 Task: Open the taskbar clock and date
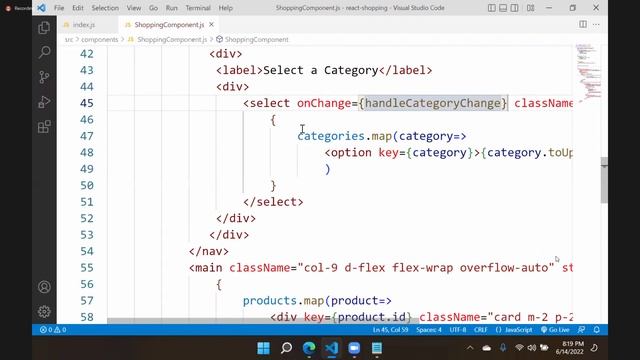(570, 348)
